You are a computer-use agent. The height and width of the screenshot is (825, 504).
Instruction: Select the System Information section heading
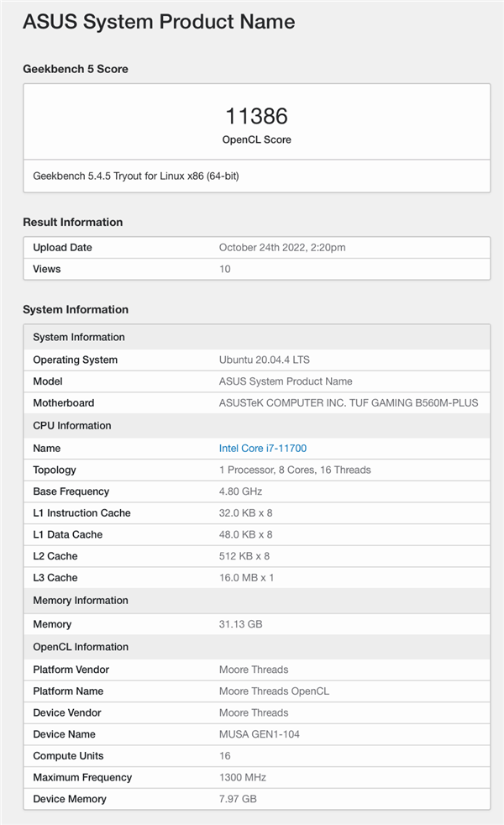coord(76,309)
